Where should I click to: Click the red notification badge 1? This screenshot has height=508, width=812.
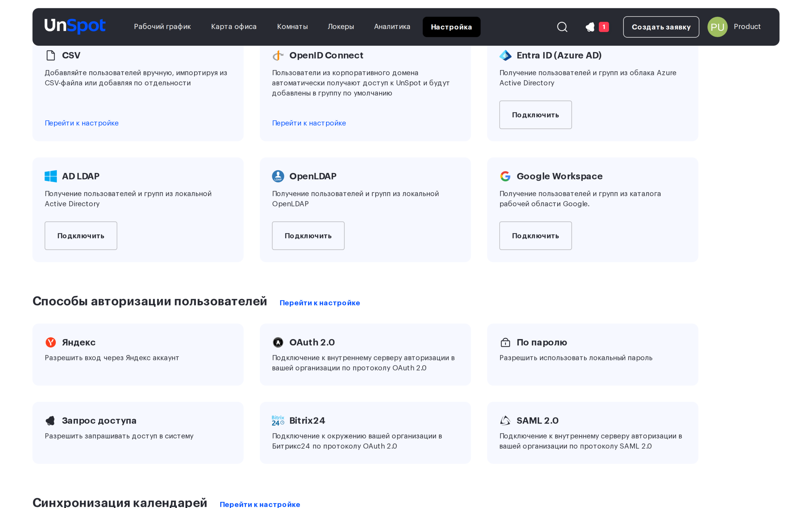coord(604,27)
